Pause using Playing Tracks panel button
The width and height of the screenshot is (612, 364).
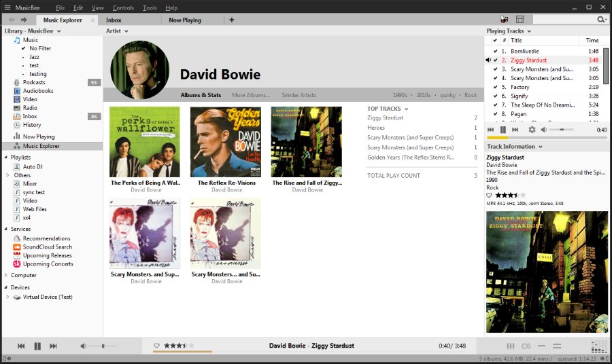[x=503, y=130]
